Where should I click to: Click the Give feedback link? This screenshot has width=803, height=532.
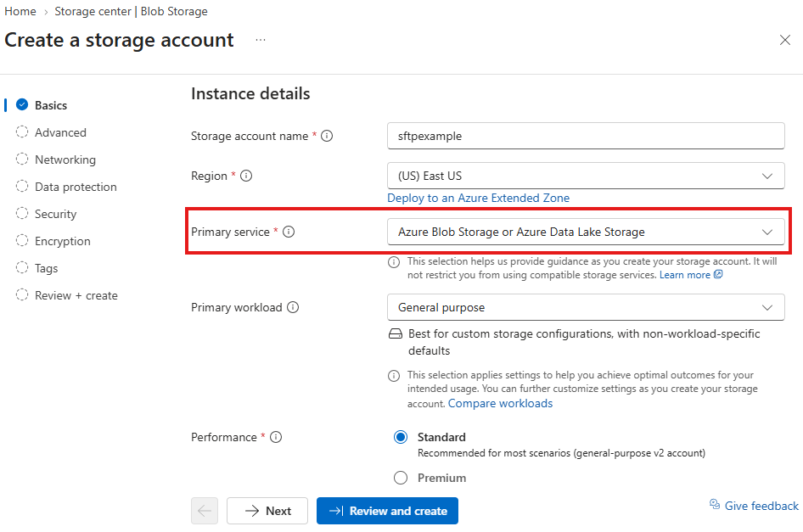(761, 506)
